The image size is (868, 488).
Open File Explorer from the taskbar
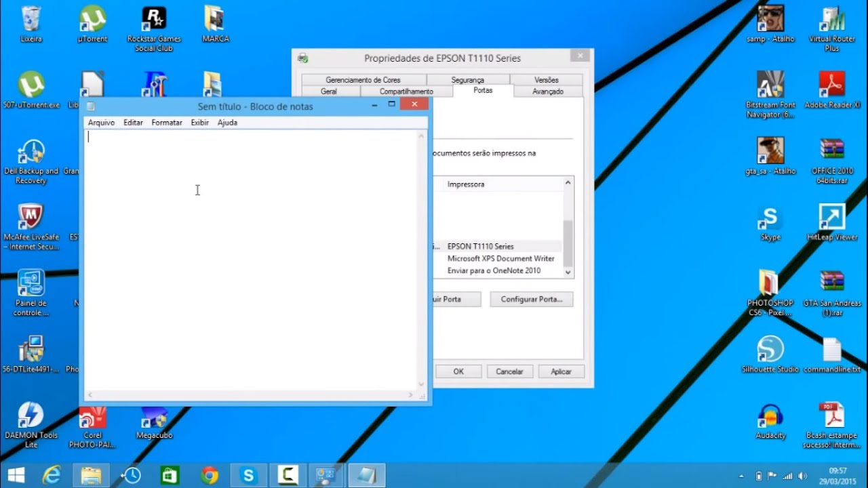91,475
